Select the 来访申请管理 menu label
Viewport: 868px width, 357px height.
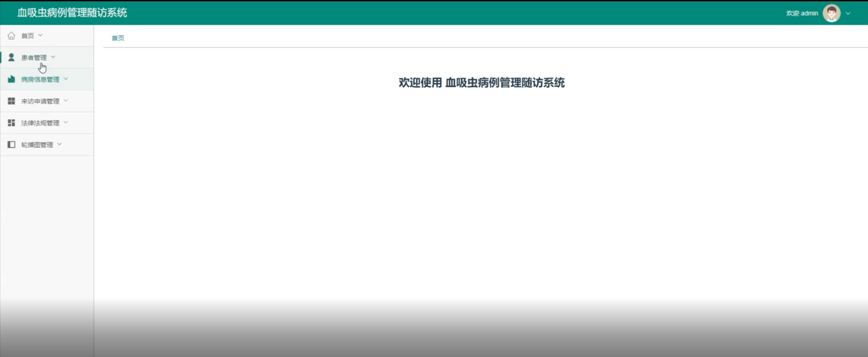point(40,101)
